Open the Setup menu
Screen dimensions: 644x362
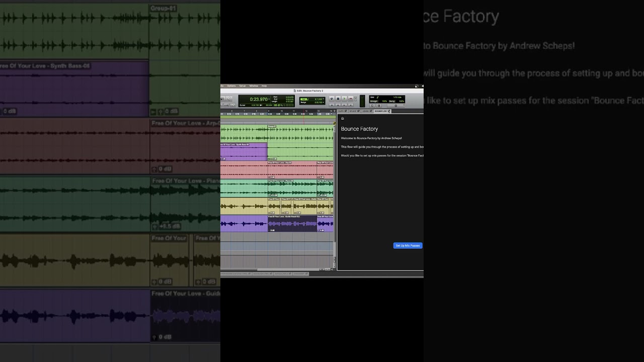(243, 86)
